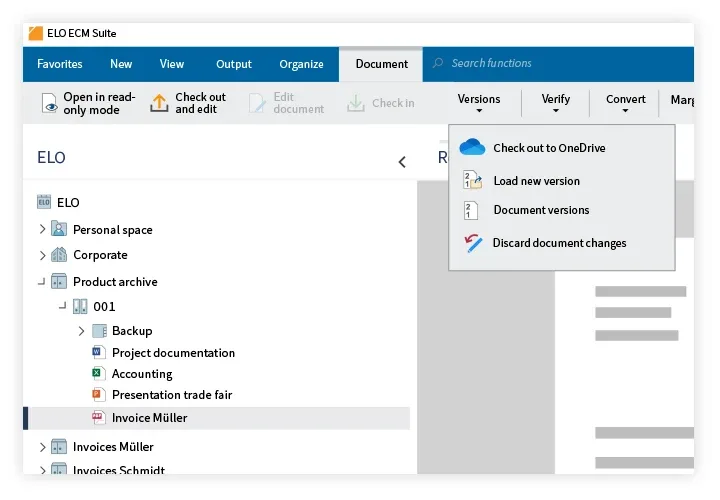
Task: Click the PDF icon beside Invoice Müller
Action: pyautogui.click(x=98, y=417)
